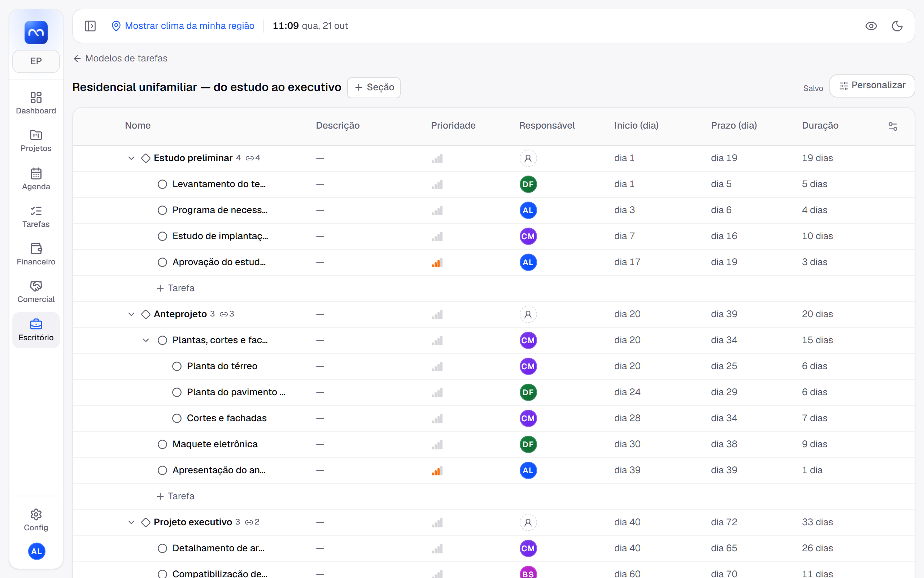This screenshot has width=924, height=578.
Task: Click dependency link icon next to Anteprojeto
Action: 224,314
